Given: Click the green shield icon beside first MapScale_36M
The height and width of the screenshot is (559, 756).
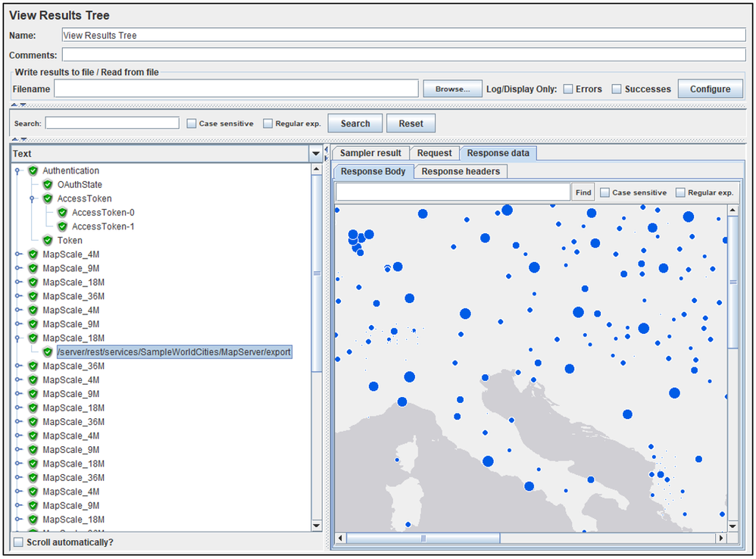Looking at the screenshot, I should click(x=33, y=296).
